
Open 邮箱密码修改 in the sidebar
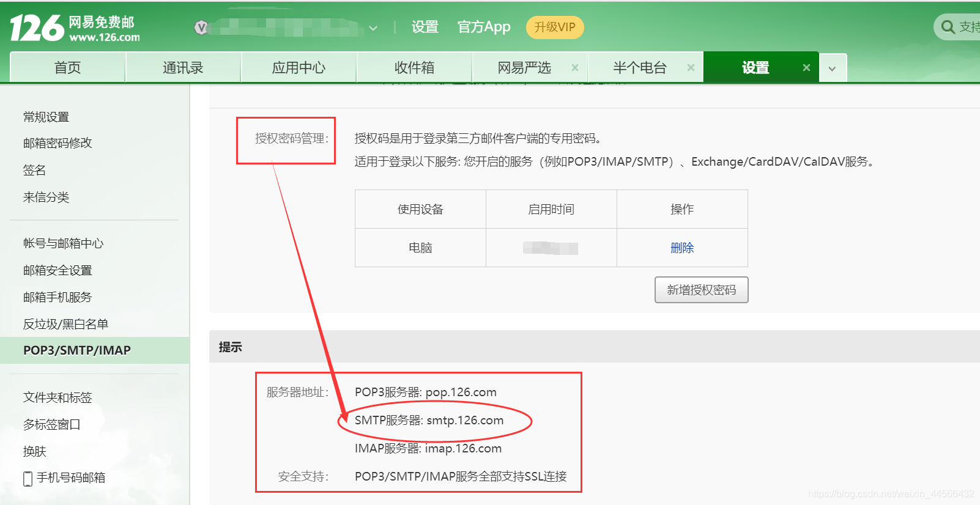58,142
